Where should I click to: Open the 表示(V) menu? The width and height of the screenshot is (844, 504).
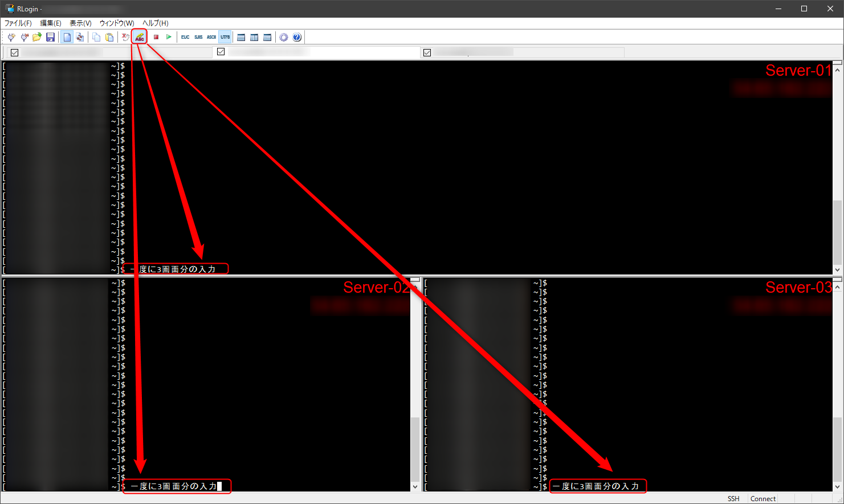tap(80, 23)
